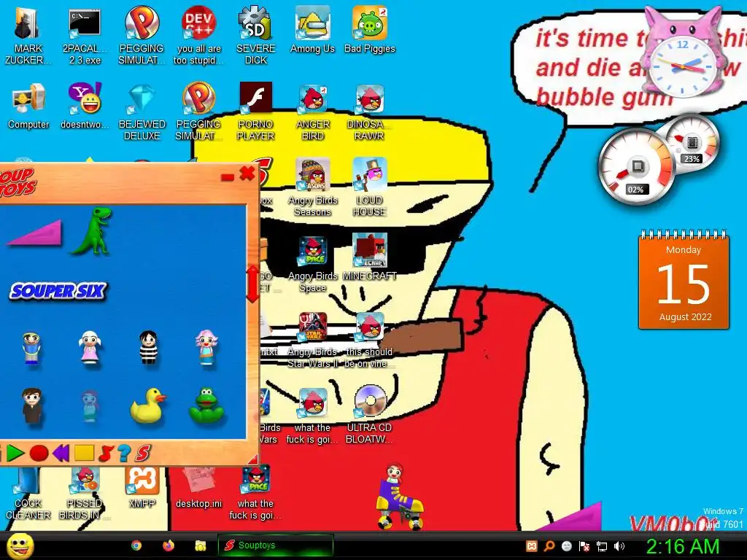The height and width of the screenshot is (560, 747).
Task: Select the faded blue-haired doll toy
Action: [90, 406]
